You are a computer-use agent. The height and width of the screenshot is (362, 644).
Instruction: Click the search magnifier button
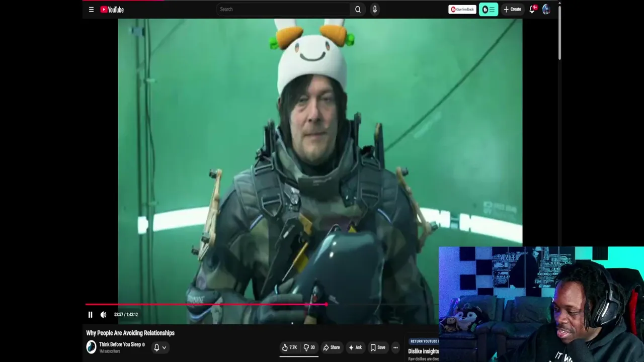358,10
